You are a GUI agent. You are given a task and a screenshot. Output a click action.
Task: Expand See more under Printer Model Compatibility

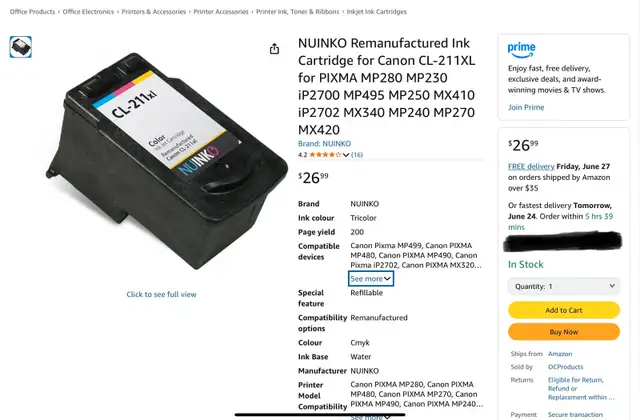point(371,417)
